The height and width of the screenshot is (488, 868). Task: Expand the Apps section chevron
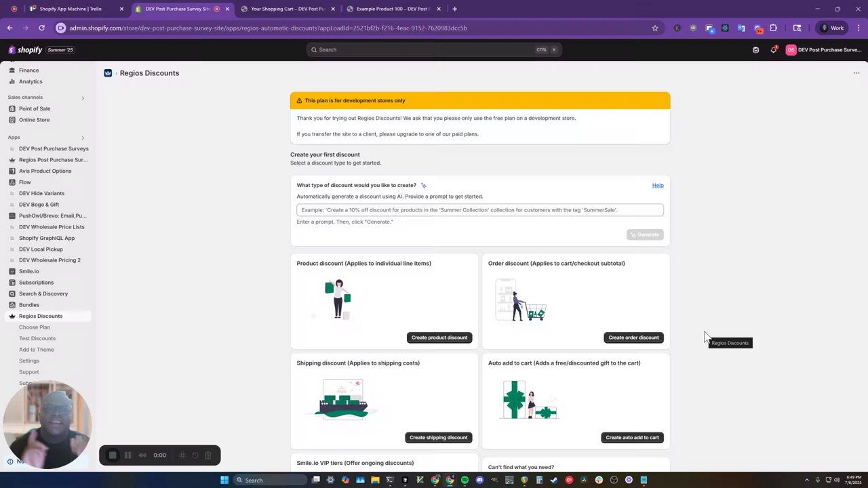click(83, 138)
